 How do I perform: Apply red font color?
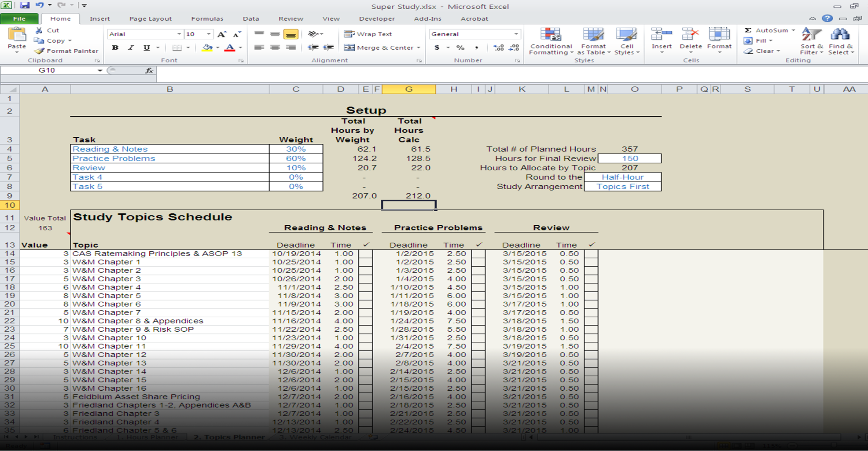[230, 48]
